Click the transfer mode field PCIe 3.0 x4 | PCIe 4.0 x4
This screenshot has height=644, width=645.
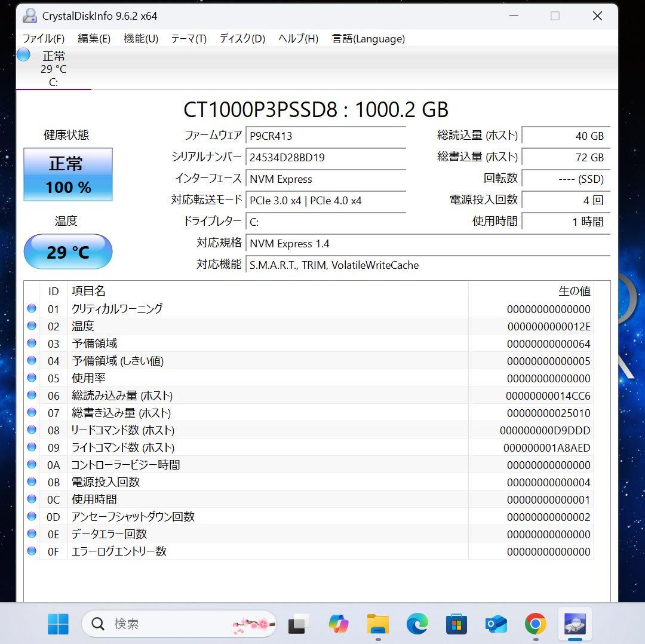[x=326, y=200]
